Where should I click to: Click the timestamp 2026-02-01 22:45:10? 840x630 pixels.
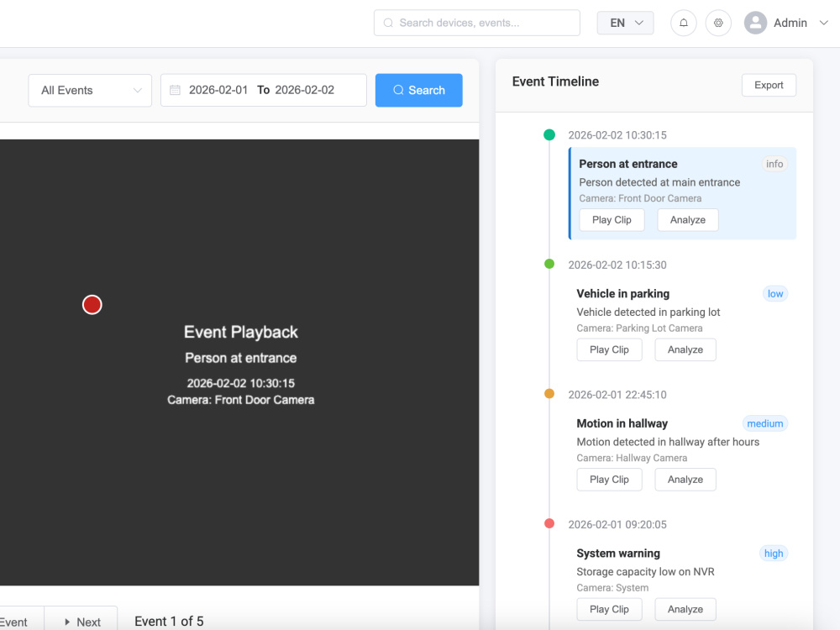(x=617, y=394)
